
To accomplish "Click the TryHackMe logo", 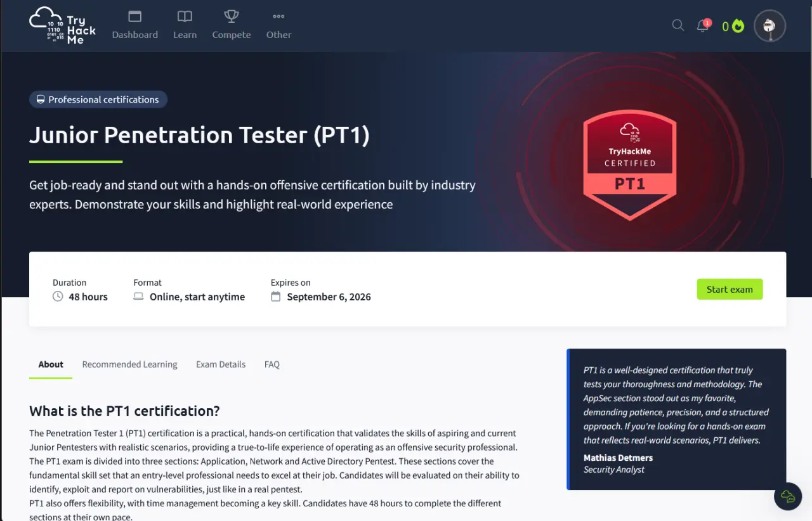I will 63,25.
